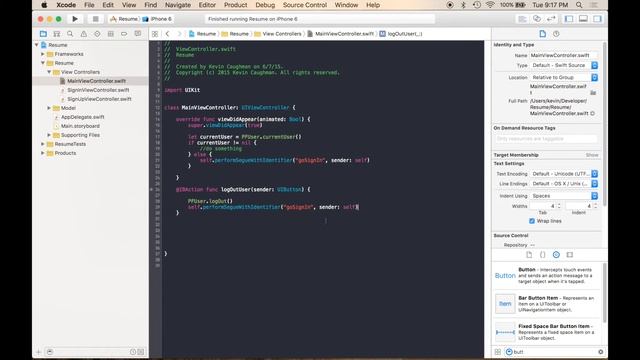This screenshot has height=360, width=640.
Task: Switch to the Version editor
Action: [x=551, y=19]
